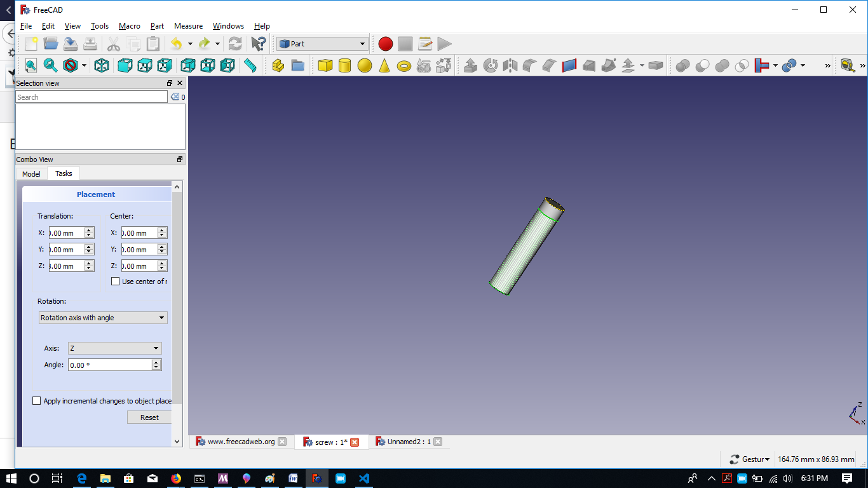The width and height of the screenshot is (868, 488).
Task: Increase the rotation Angle value
Action: click(156, 362)
